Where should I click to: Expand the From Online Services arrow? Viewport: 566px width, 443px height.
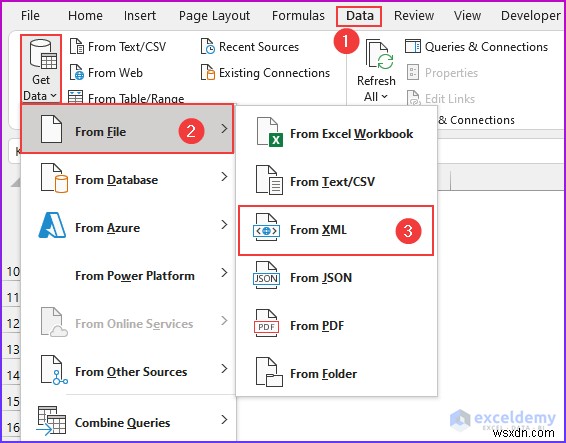pyautogui.click(x=224, y=321)
